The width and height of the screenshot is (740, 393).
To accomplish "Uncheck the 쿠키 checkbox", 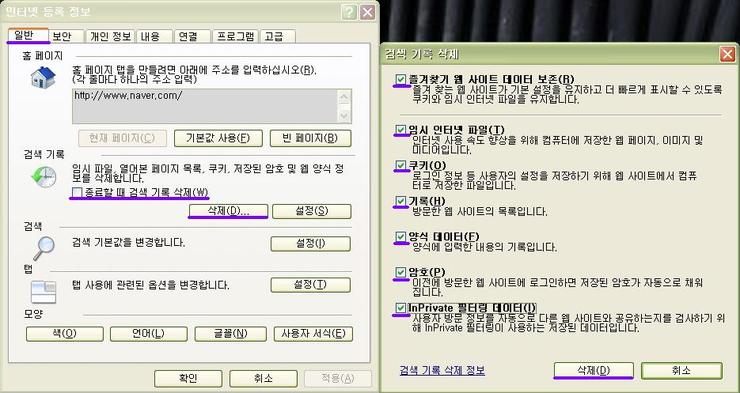I will [x=401, y=165].
